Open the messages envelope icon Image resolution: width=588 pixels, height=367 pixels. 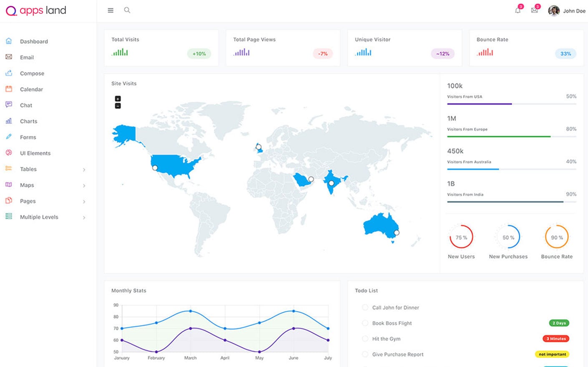coord(535,10)
